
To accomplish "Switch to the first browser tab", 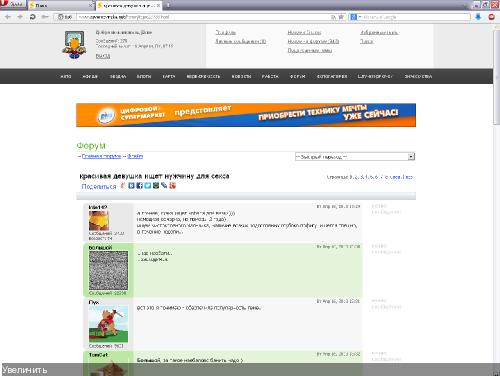I will (61, 5).
